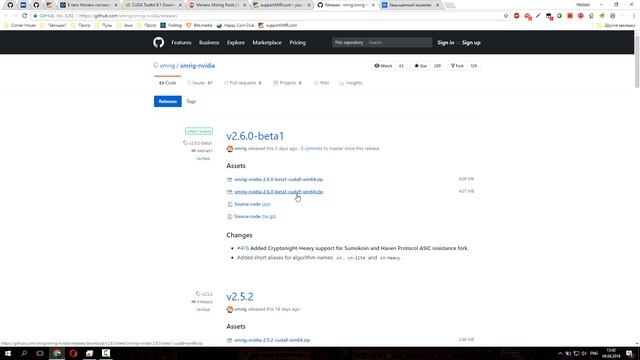
Task: Reload the page with the refresh icon
Action: click(x=24, y=16)
